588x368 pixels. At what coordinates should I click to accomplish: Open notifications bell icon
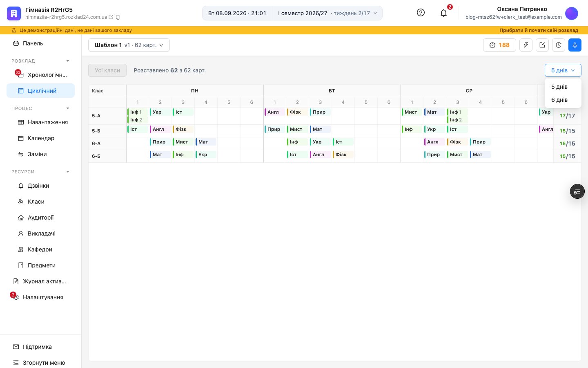tap(444, 13)
